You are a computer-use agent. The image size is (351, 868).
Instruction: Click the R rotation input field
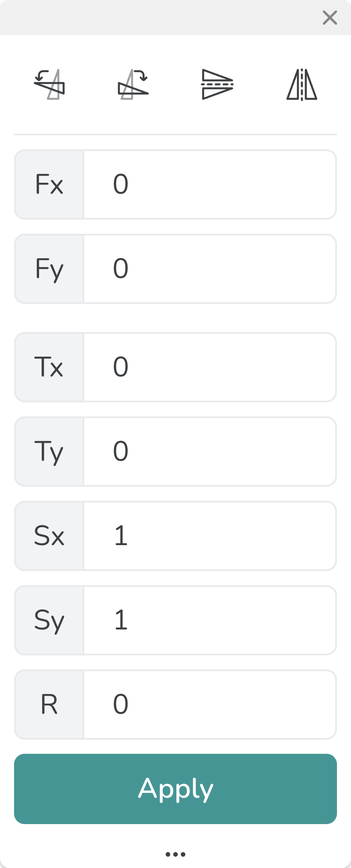pos(210,705)
